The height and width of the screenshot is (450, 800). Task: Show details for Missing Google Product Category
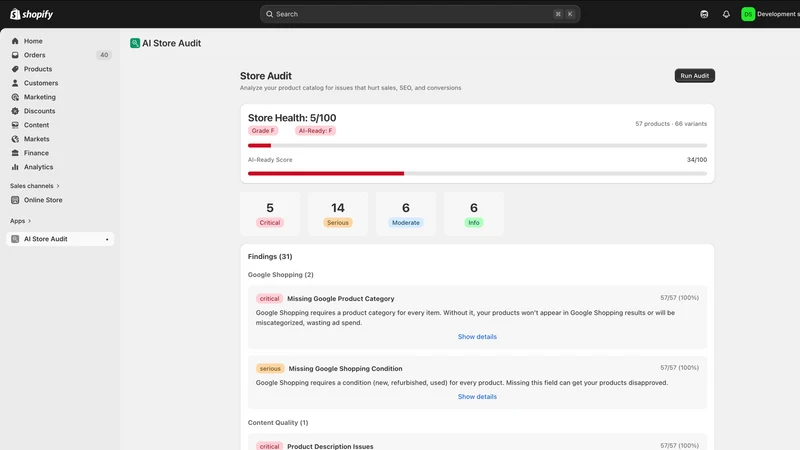click(477, 337)
